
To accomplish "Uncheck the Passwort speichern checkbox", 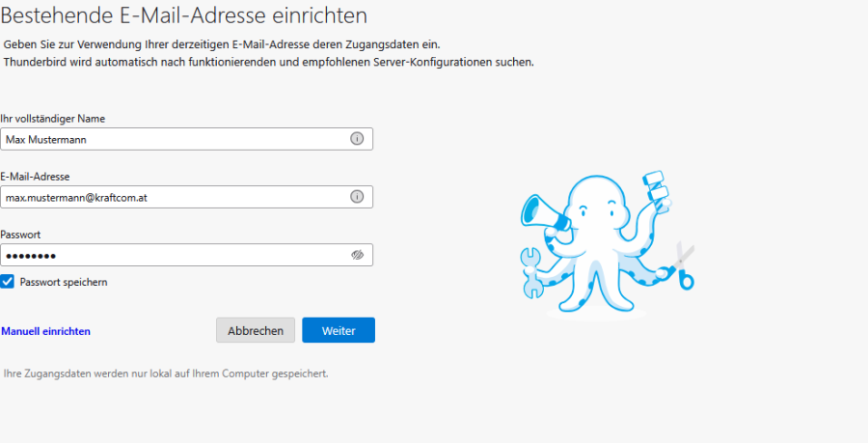I will (x=8, y=282).
